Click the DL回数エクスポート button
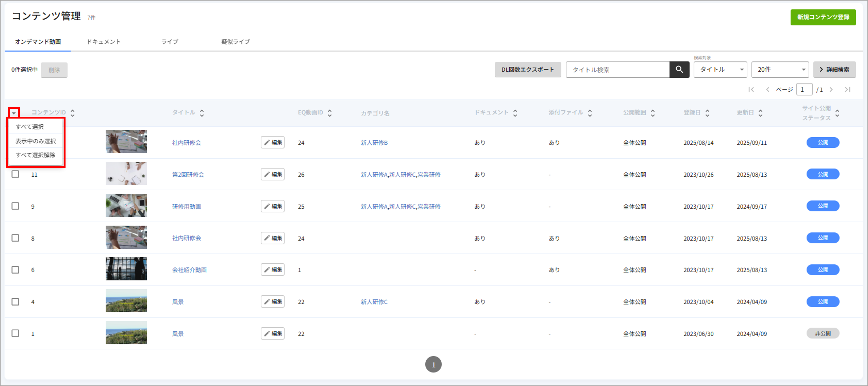 [x=528, y=70]
